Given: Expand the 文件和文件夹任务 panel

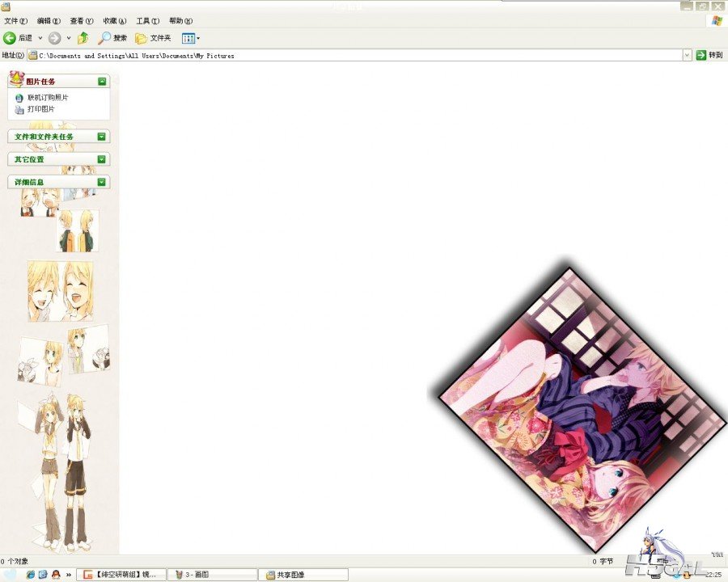Looking at the screenshot, I should tap(102, 137).
